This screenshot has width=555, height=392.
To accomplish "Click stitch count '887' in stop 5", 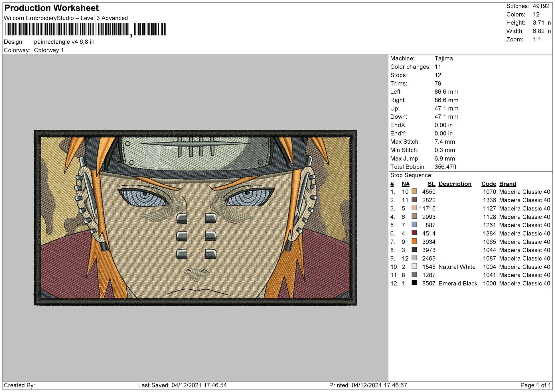I will click(431, 225).
